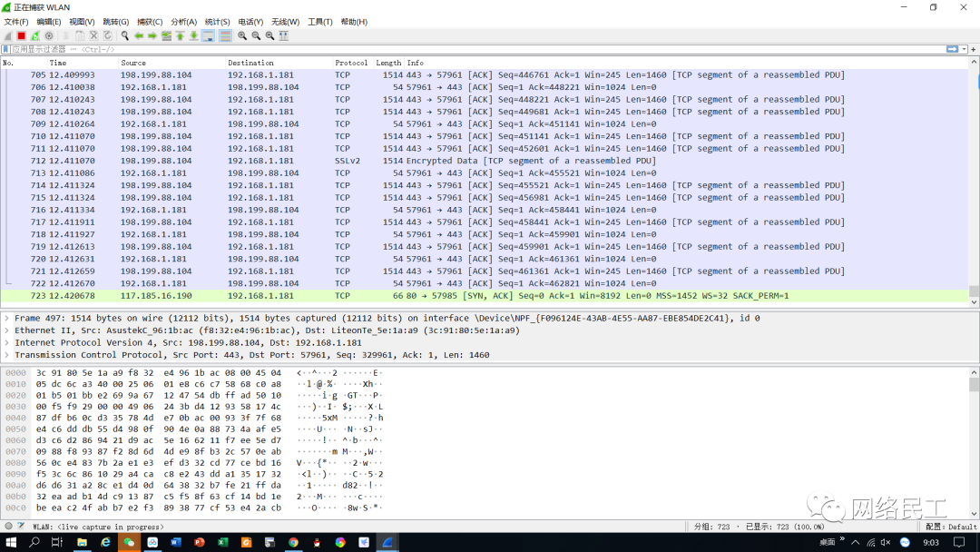
Task: Click the 配置: Default profile in status bar
Action: coord(951,527)
